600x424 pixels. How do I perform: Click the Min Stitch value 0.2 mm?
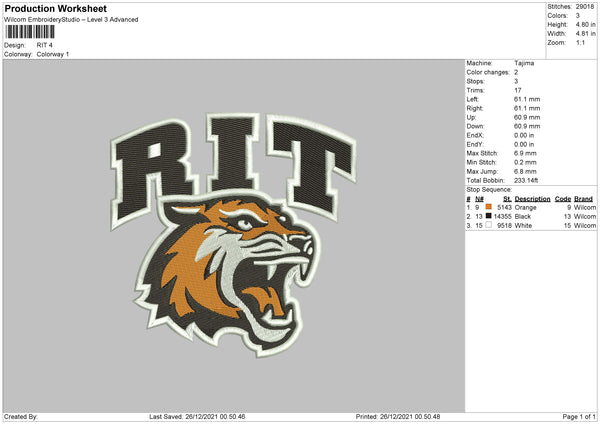click(x=525, y=162)
